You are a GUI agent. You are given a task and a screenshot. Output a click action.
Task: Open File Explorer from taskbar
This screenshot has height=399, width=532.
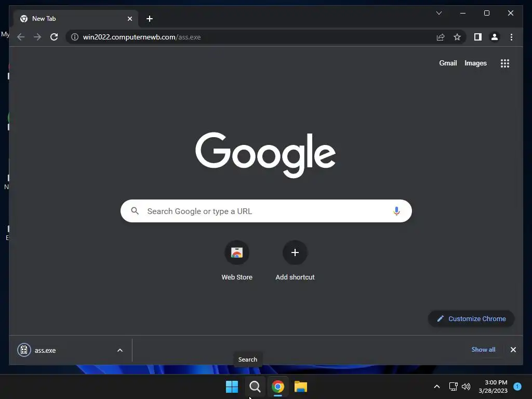point(301,387)
